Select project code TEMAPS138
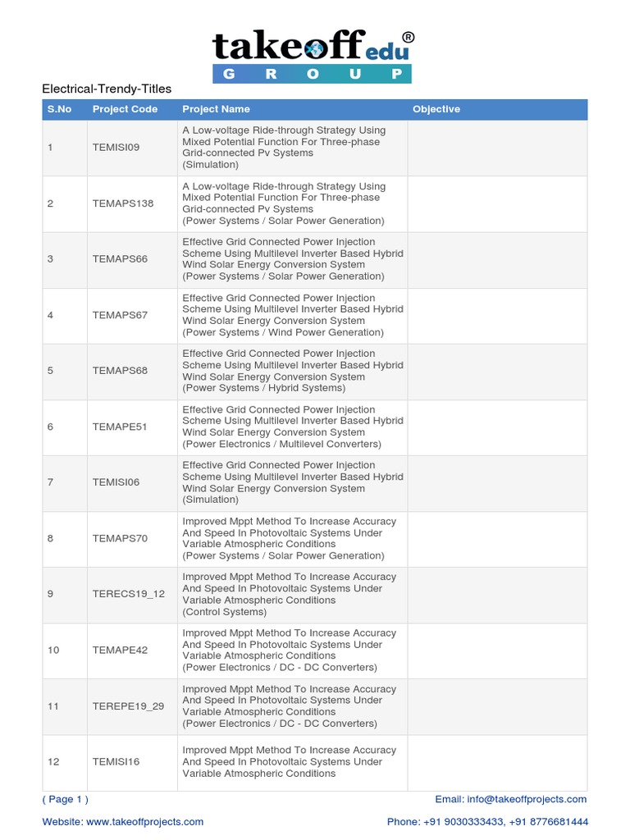This screenshot has width=630, height=840. pos(123,203)
